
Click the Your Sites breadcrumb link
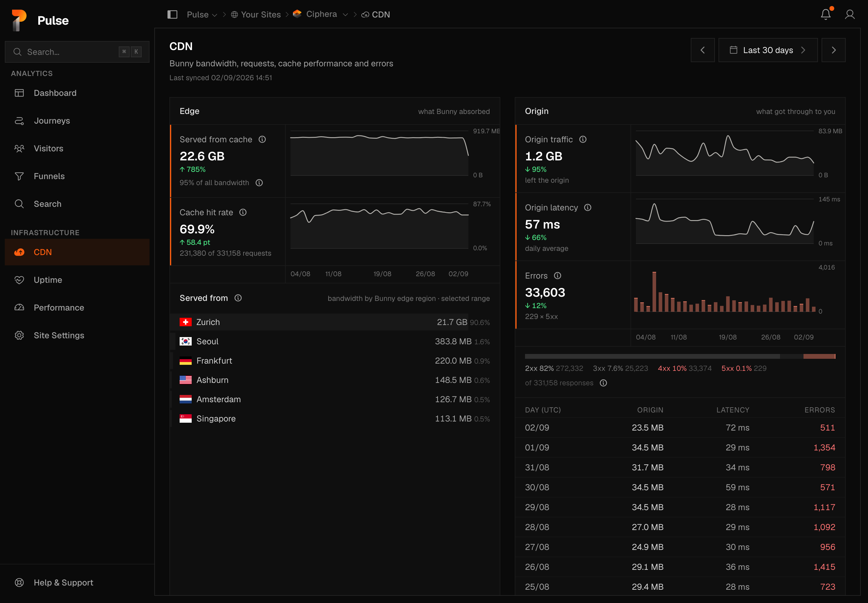click(x=261, y=15)
